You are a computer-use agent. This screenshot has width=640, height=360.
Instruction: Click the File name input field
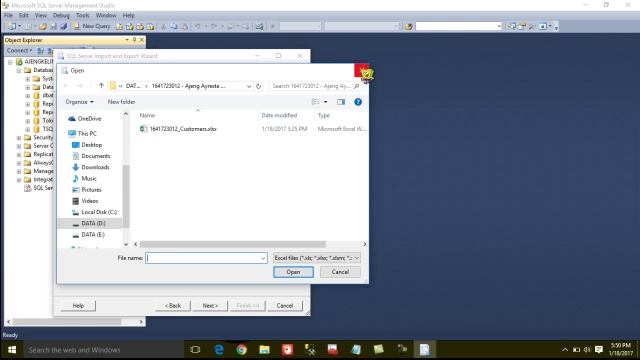[202, 258]
